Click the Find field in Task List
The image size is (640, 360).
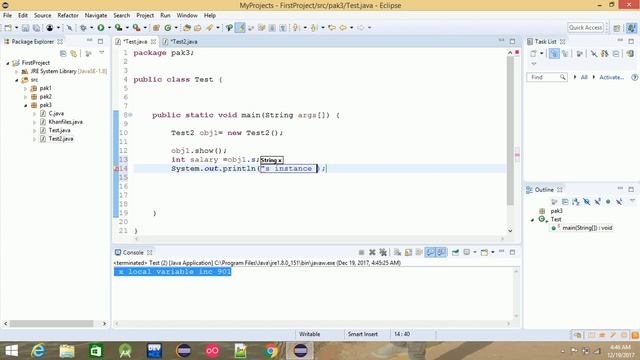(547, 77)
